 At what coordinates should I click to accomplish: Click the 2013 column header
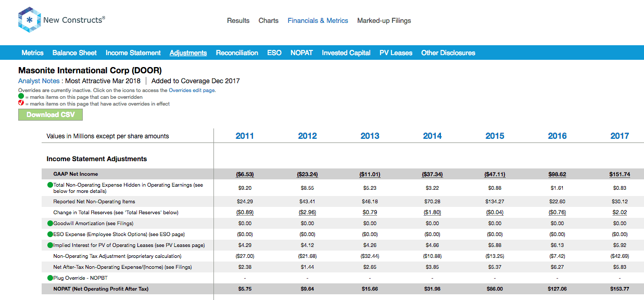pos(370,136)
